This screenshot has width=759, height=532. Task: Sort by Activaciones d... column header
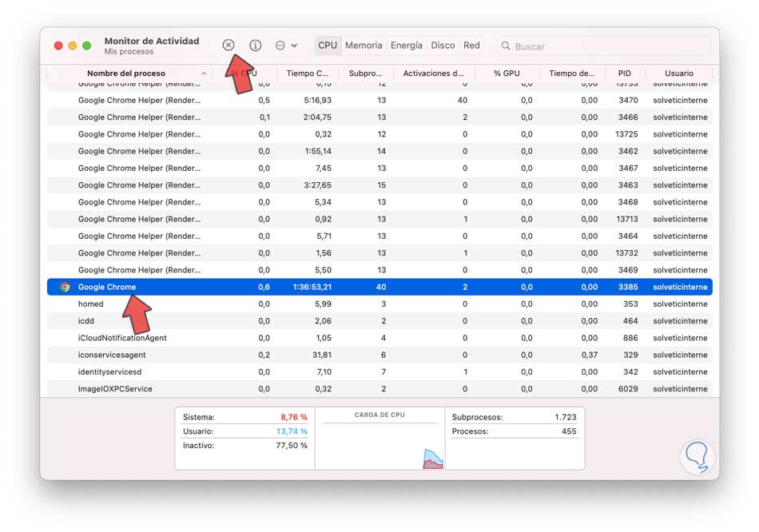[433, 73]
